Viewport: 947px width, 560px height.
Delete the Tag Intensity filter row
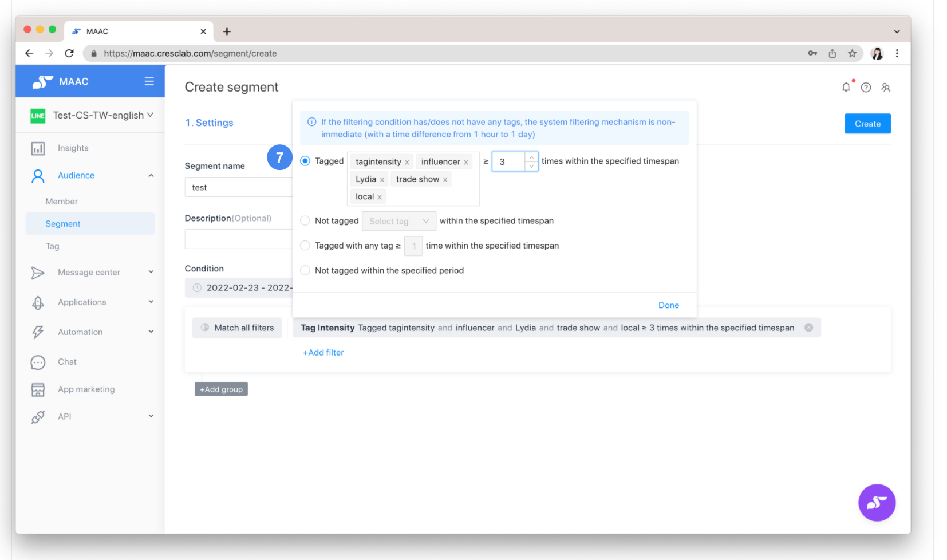click(808, 328)
